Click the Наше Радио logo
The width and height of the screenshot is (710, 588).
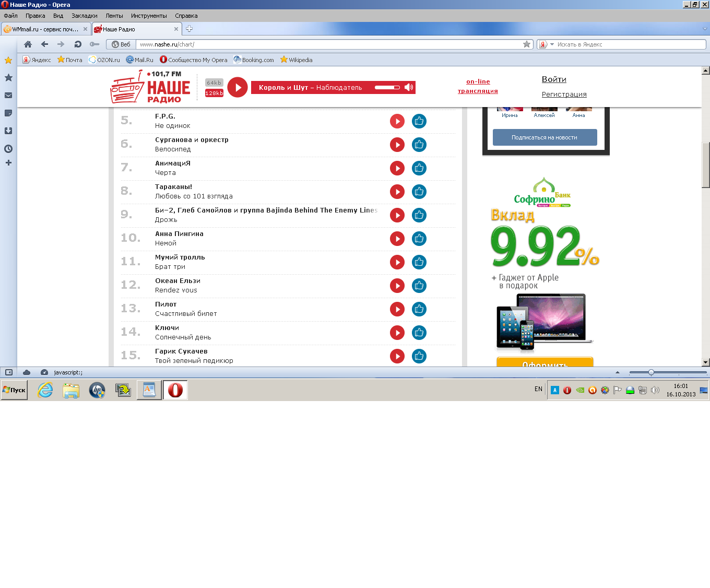tap(150, 87)
